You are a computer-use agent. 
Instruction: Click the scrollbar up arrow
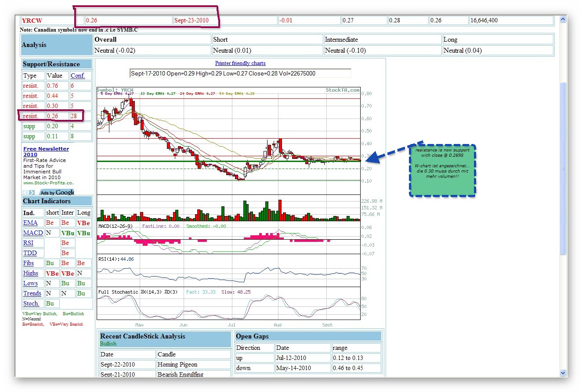[563, 19]
